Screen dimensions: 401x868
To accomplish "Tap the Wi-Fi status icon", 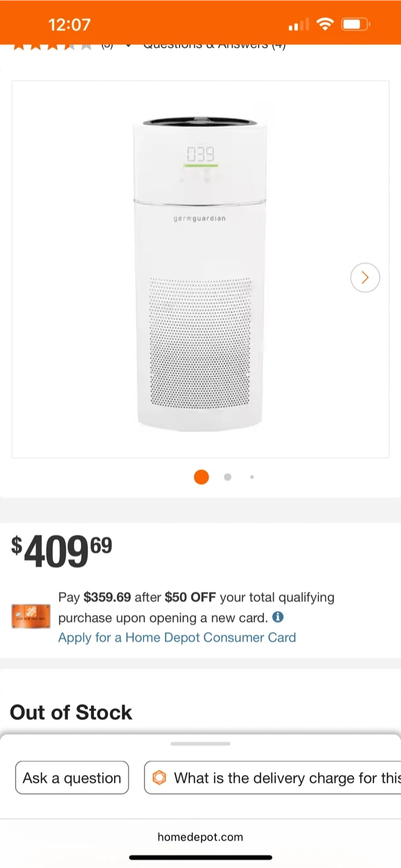I will tap(325, 25).
